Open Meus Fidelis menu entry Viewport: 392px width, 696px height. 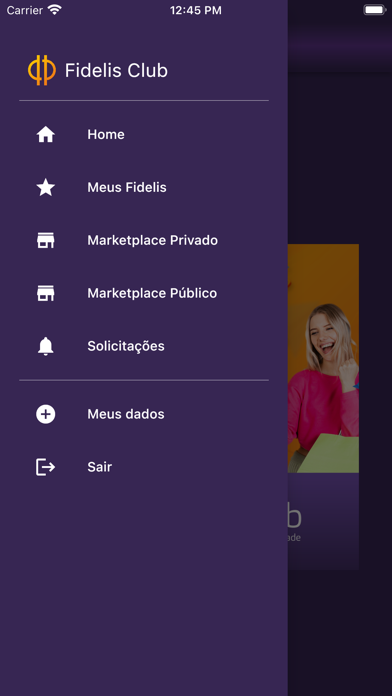(144, 187)
